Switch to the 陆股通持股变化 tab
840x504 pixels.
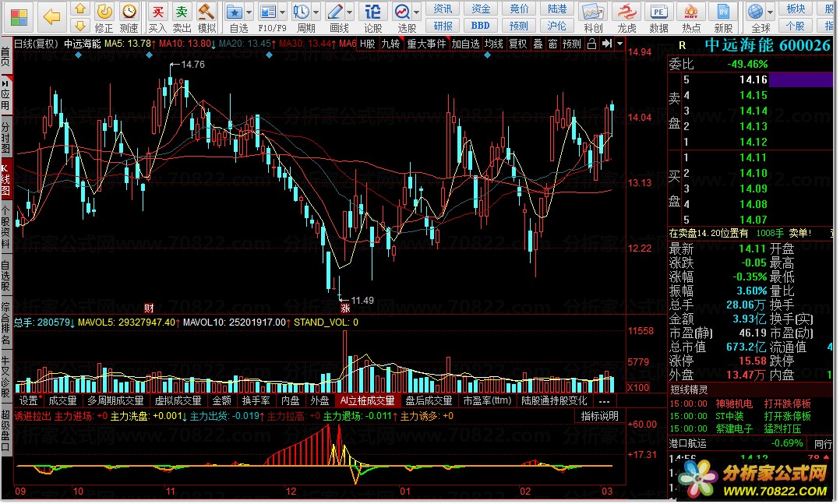coord(554,400)
